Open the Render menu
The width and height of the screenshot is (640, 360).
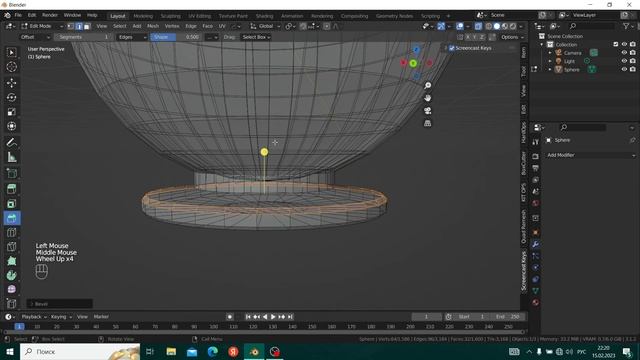point(50,15)
